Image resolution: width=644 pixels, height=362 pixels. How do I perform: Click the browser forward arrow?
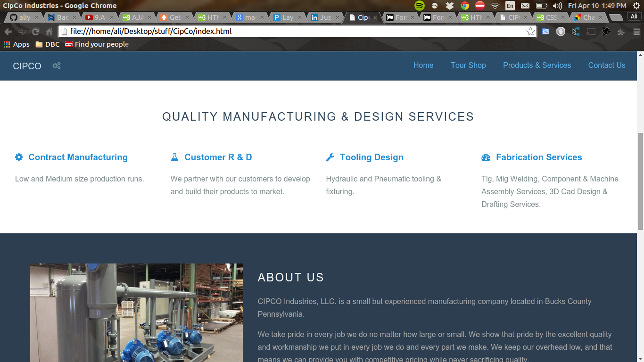(x=22, y=32)
